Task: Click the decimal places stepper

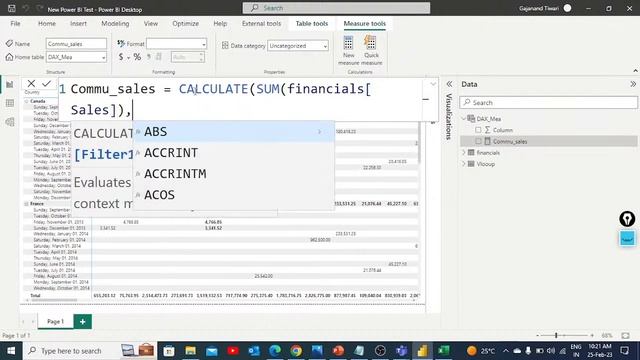Action: [187, 57]
